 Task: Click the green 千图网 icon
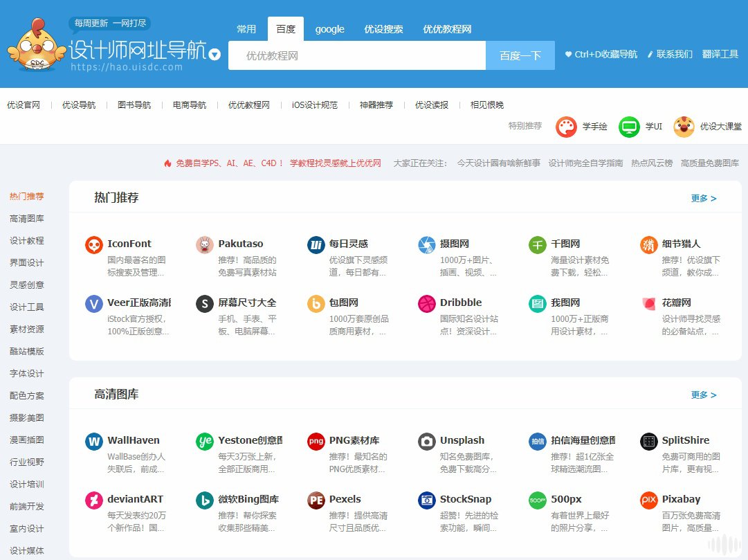[x=538, y=245]
